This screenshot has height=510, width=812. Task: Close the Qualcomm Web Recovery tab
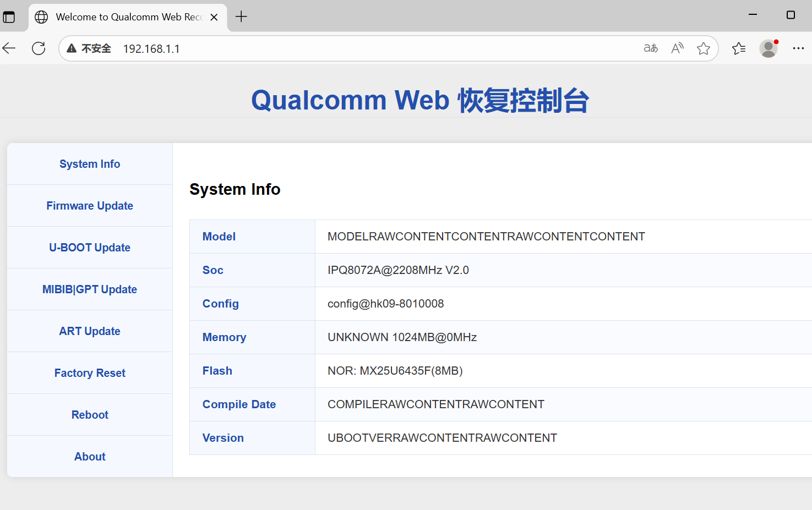click(x=214, y=17)
